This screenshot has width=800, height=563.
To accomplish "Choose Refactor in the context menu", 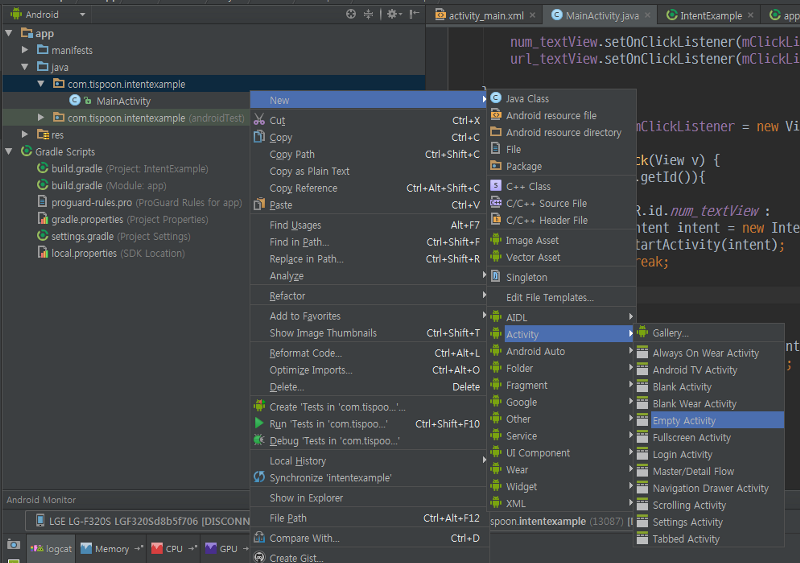I will (x=287, y=296).
